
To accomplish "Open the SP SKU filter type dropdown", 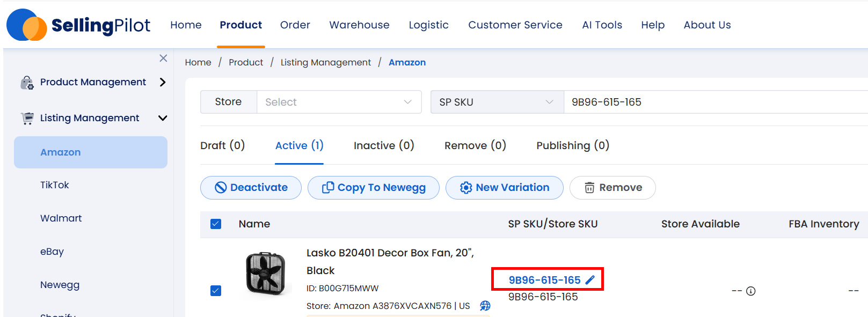I will (x=497, y=102).
